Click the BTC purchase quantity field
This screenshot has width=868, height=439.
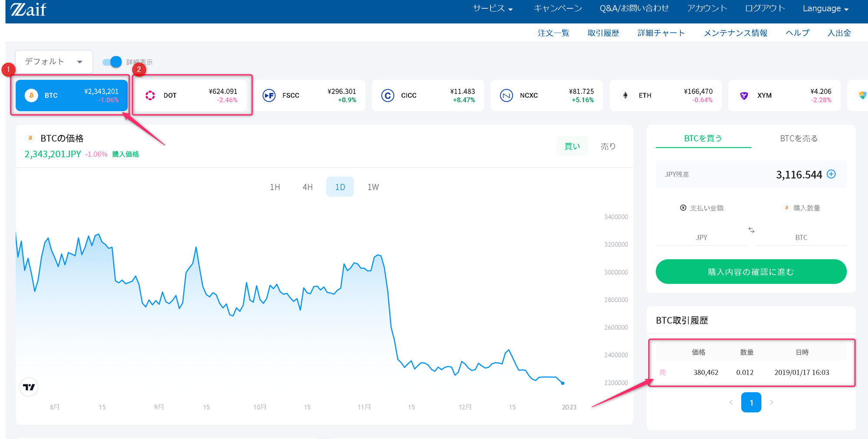pos(801,237)
